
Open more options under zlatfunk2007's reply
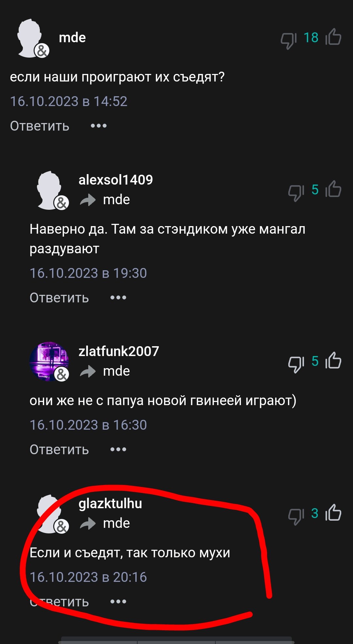pyautogui.click(x=118, y=450)
